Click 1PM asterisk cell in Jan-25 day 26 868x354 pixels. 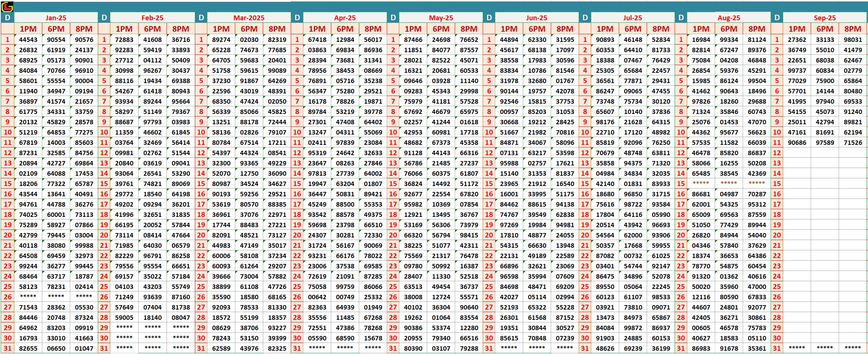[x=28, y=297]
